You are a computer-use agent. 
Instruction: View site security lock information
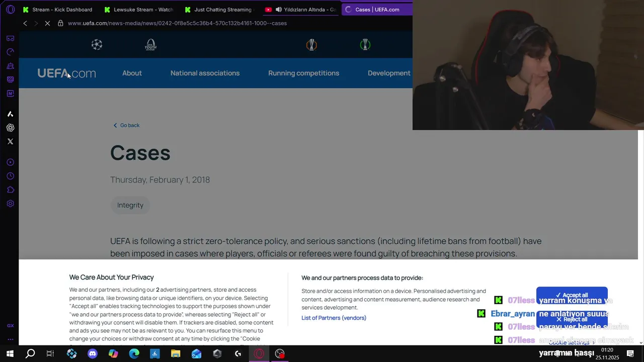(60, 23)
